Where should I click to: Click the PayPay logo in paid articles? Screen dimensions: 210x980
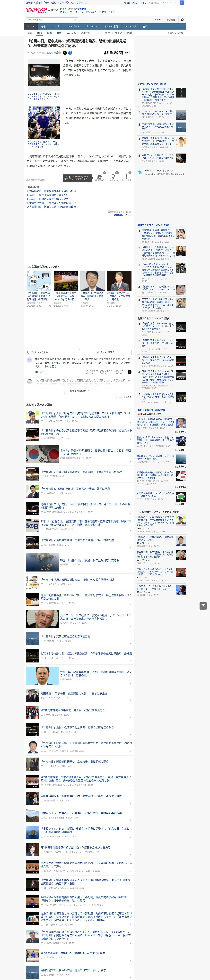pyautogui.click(x=139, y=414)
